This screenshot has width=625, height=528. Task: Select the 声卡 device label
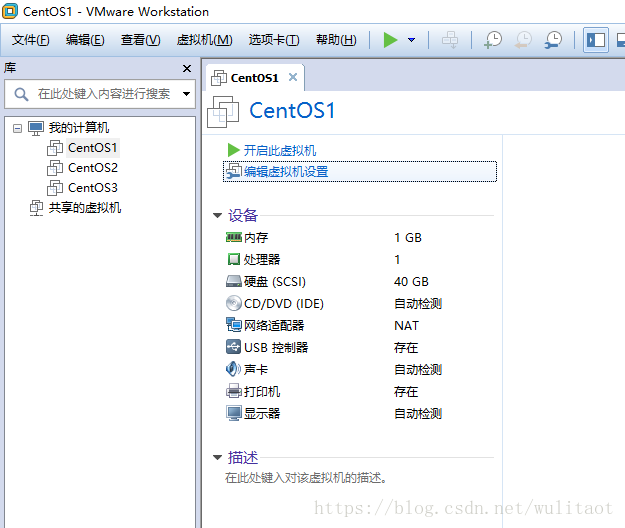(x=256, y=369)
